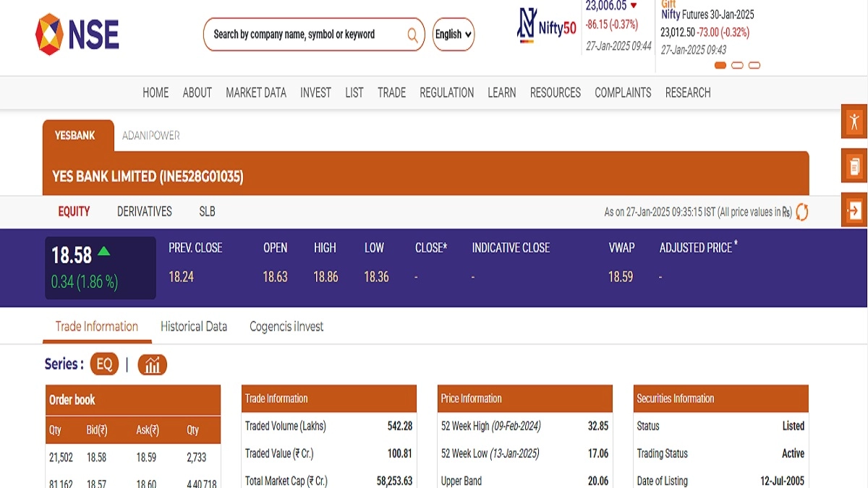Switch to the Historical Data tab
The image size is (868, 488).
pos(194,327)
